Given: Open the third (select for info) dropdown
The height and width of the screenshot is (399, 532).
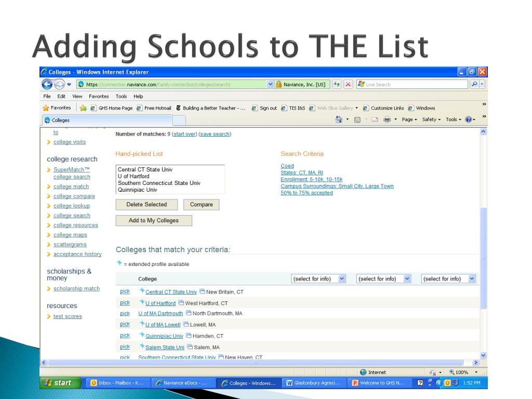Looking at the screenshot, I should (x=448, y=278).
